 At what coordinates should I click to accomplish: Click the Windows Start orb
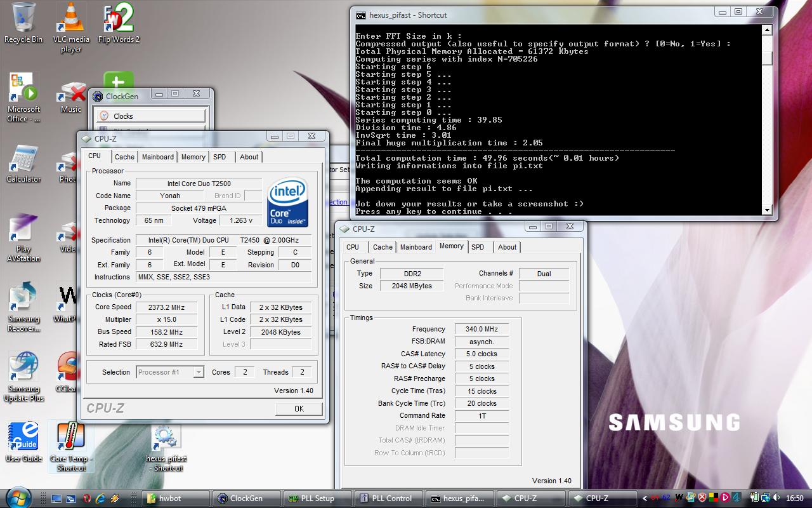[17, 497]
